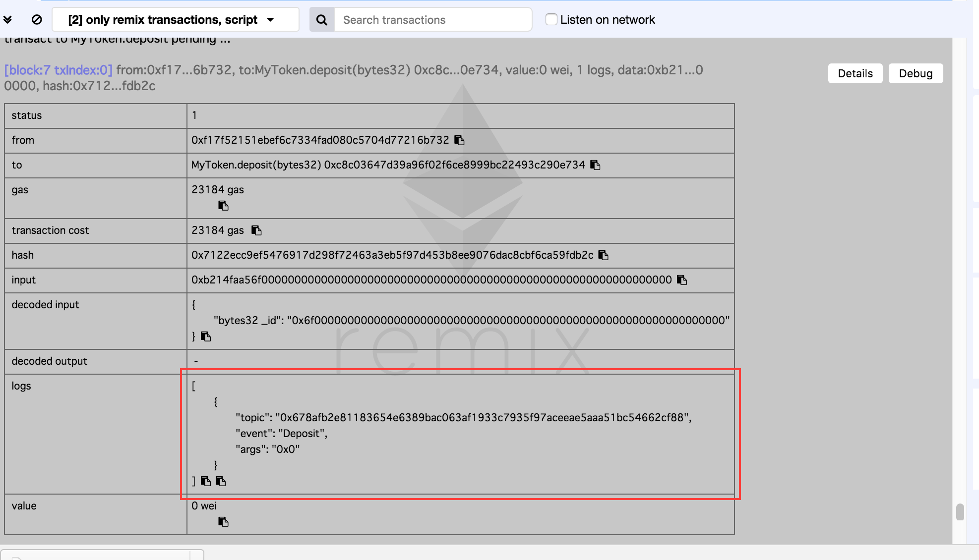Focus the Search transactions field
Viewport: 979px width, 560px height.
coord(432,20)
